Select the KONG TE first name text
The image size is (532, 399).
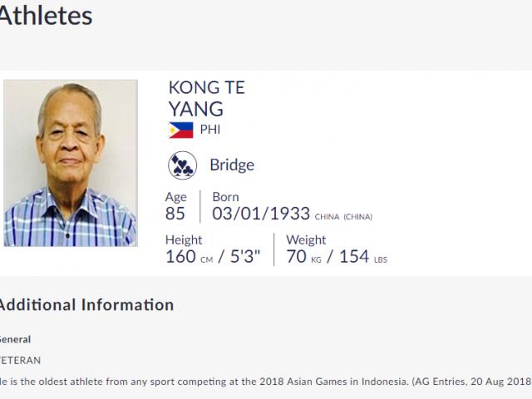point(206,88)
